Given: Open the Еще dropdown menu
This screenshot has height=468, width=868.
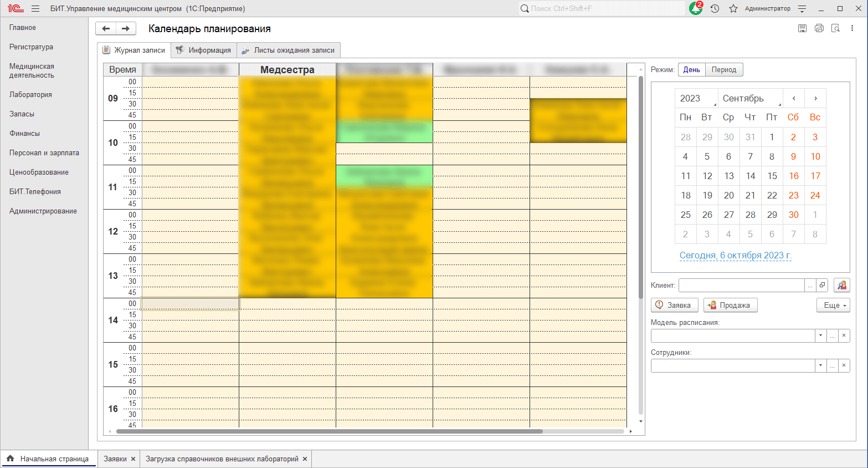Looking at the screenshot, I should point(833,305).
